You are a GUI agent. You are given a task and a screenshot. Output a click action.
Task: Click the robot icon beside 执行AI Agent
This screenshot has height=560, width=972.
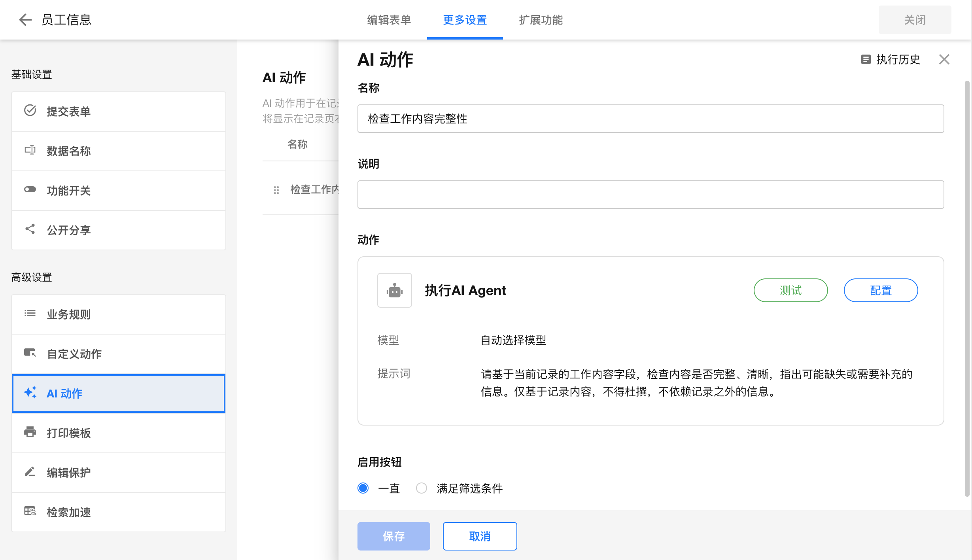tap(394, 291)
